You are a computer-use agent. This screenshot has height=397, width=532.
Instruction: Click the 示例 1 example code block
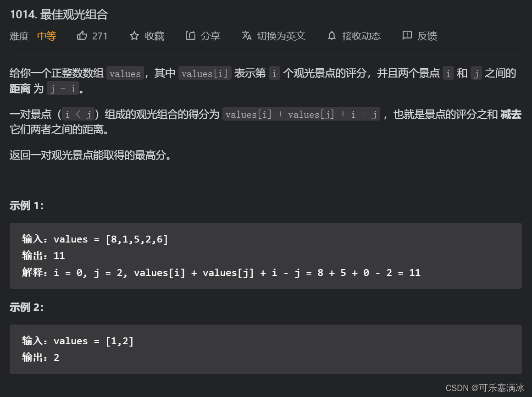click(265, 256)
